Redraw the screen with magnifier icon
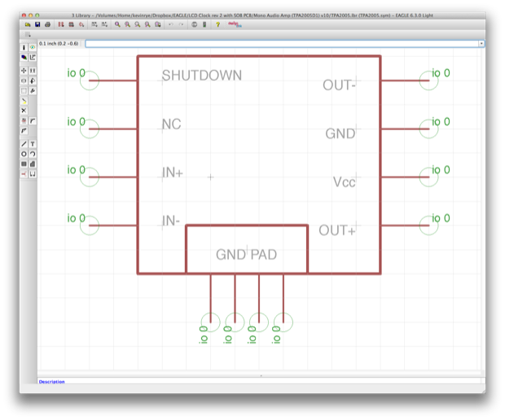The height and width of the screenshot is (420, 505). pyautogui.click(x=147, y=24)
